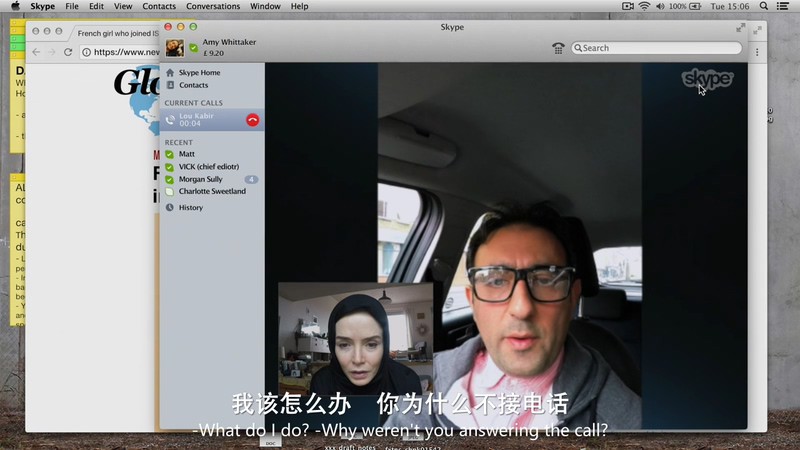Open Spotlight search in menu bar
The image size is (800, 450).
[764, 6]
